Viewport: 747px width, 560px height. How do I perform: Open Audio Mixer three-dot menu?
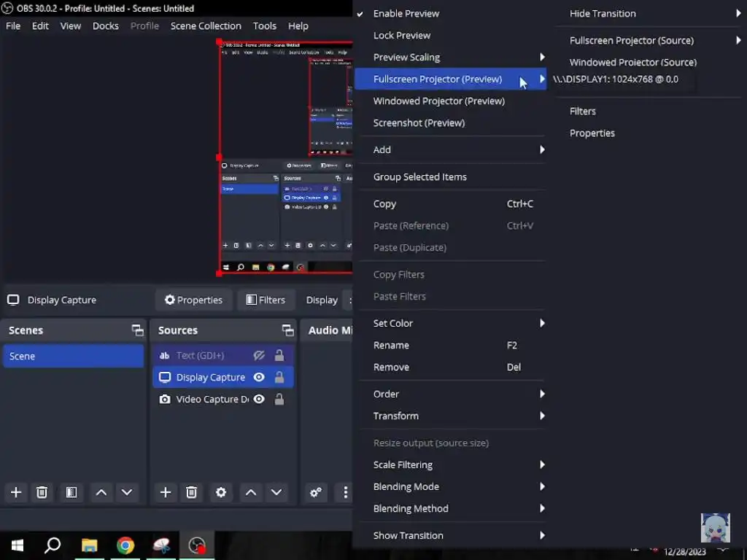pos(345,492)
